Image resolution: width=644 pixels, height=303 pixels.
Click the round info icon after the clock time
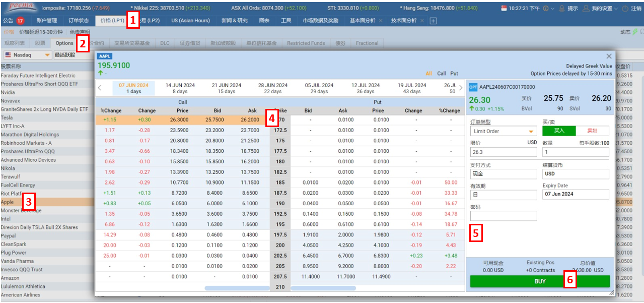pos(546,9)
